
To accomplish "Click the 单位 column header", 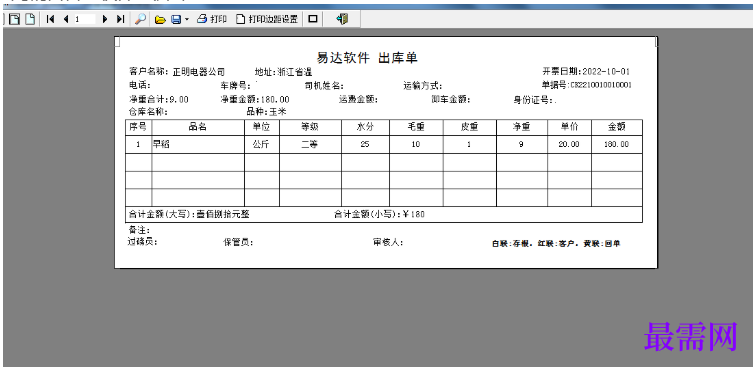I will [x=262, y=127].
